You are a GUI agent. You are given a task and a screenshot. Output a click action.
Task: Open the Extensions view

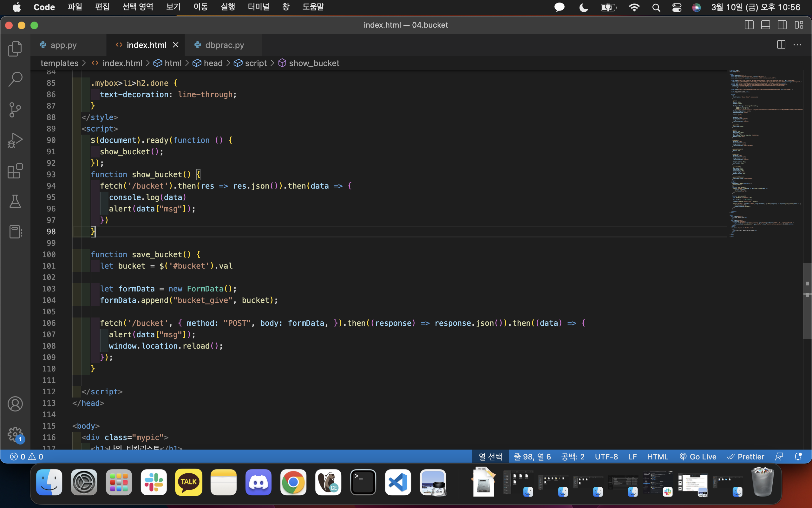tap(15, 171)
